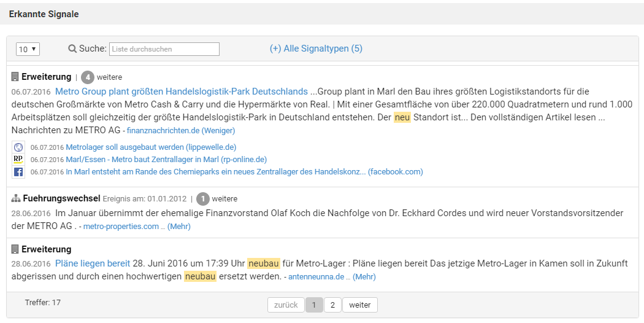Screen dimensions: 644x323
Task: Click the Treffer: 17 result count
Action: point(43,302)
